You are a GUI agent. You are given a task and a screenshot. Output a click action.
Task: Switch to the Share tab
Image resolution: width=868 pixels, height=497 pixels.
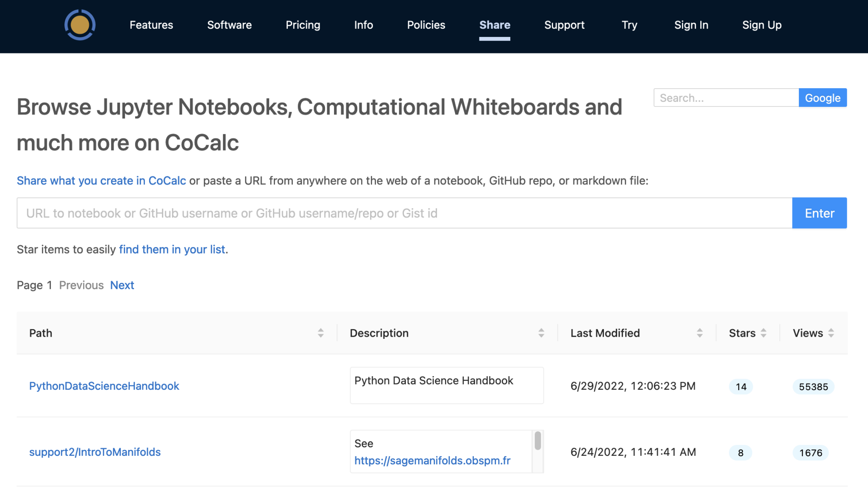(495, 25)
